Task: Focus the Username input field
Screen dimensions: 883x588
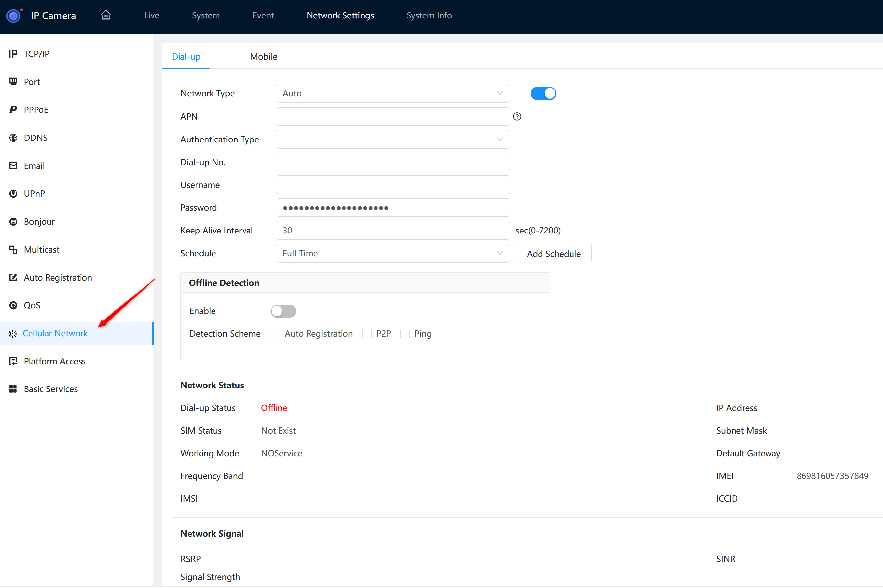Action: tap(393, 185)
